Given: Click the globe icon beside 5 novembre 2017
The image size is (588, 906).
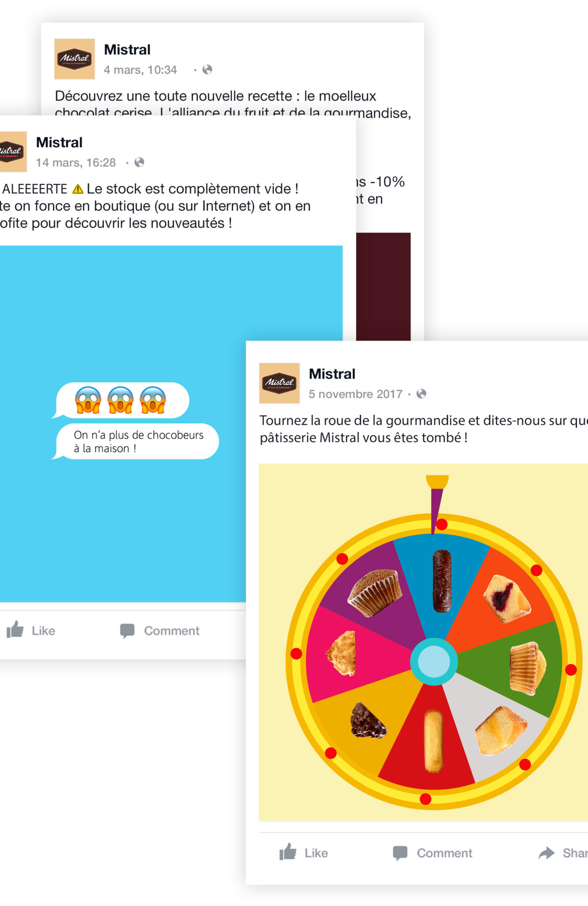Looking at the screenshot, I should pyautogui.click(x=422, y=394).
